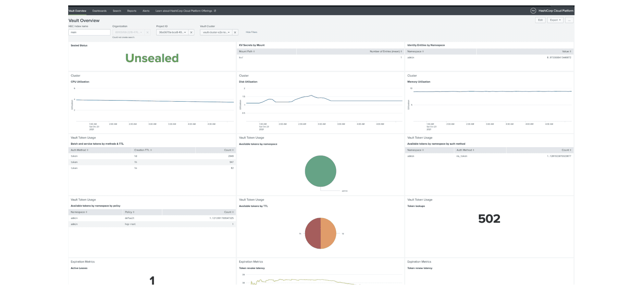The width and height of the screenshot is (644, 295).
Task: Clear the Organization filter with X
Action: click(x=147, y=32)
